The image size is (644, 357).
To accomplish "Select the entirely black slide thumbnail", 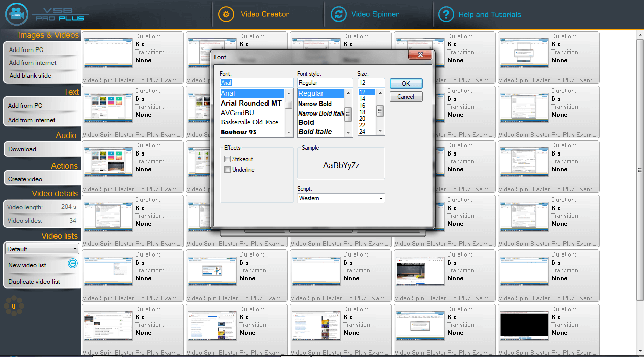I will pyautogui.click(x=524, y=325).
